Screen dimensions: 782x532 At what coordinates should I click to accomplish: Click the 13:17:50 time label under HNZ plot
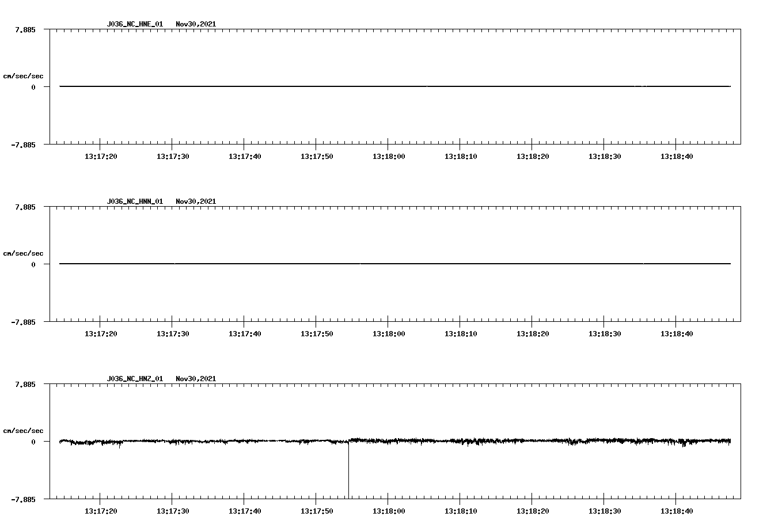coord(317,511)
